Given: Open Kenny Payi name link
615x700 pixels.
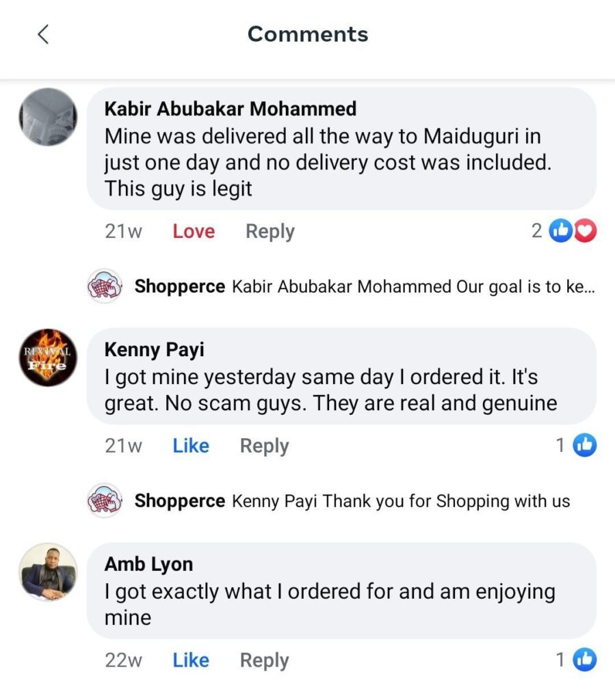Looking at the screenshot, I should [154, 350].
